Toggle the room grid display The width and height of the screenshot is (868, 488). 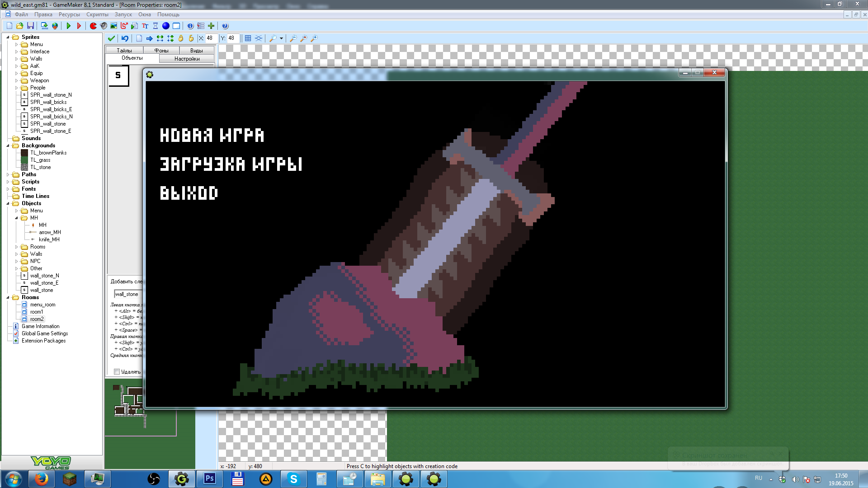pyautogui.click(x=248, y=38)
